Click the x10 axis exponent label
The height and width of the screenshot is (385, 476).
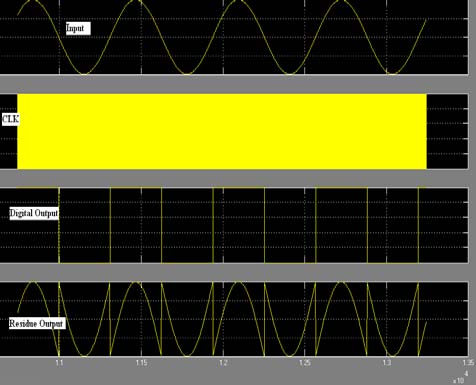coord(460,378)
